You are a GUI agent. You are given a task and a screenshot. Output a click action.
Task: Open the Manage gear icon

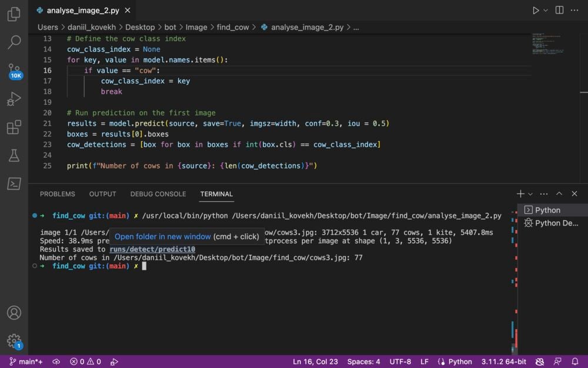[x=14, y=341]
